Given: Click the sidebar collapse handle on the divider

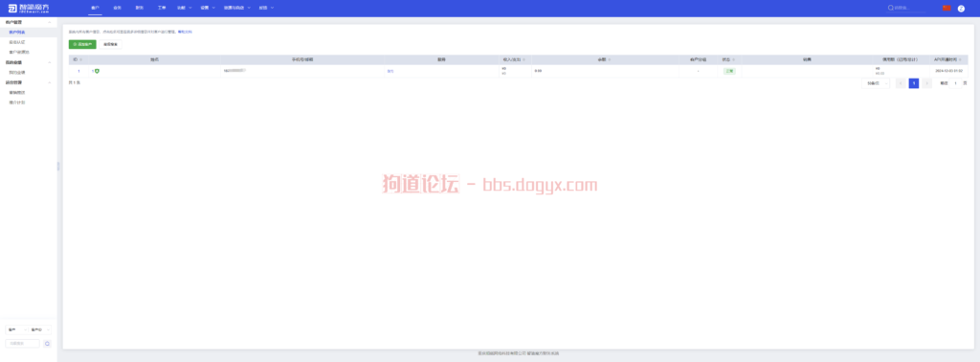Looking at the screenshot, I should point(58,167).
